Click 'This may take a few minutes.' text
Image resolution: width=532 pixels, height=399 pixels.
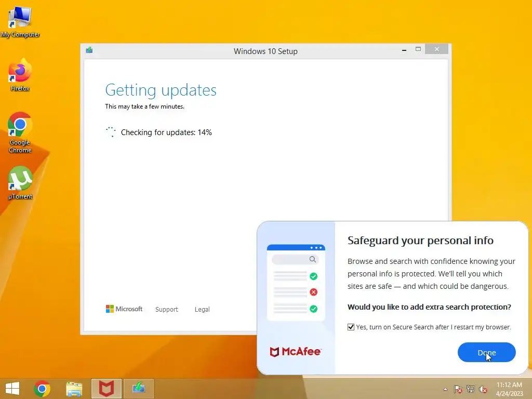click(144, 107)
